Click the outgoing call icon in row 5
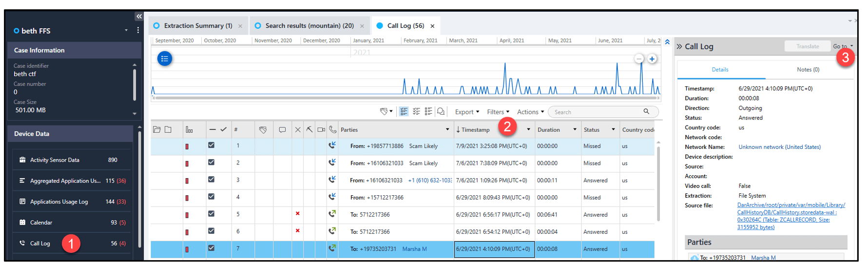The width and height of the screenshot is (868, 268). click(332, 214)
